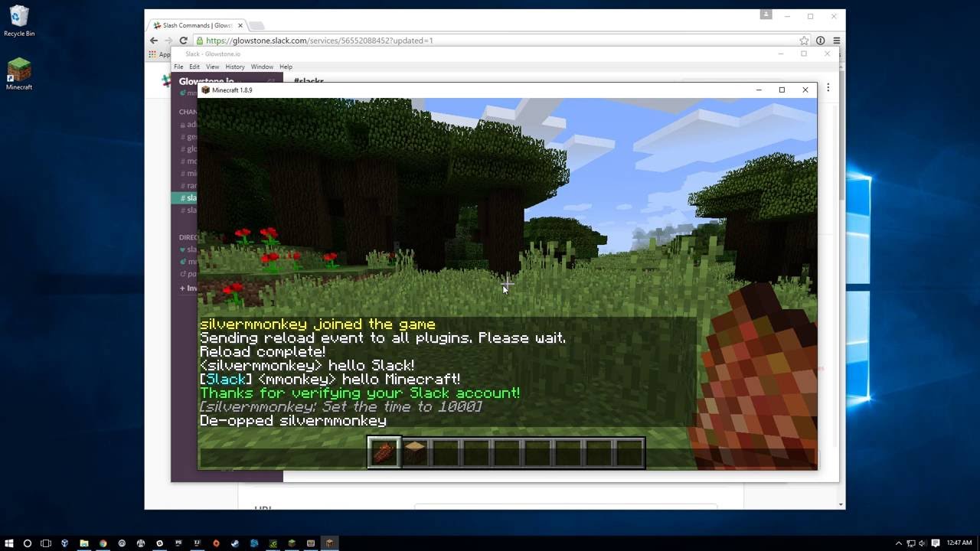Switch to active Minecraft taskbar button
The height and width of the screenshot is (551, 980).
click(x=329, y=543)
